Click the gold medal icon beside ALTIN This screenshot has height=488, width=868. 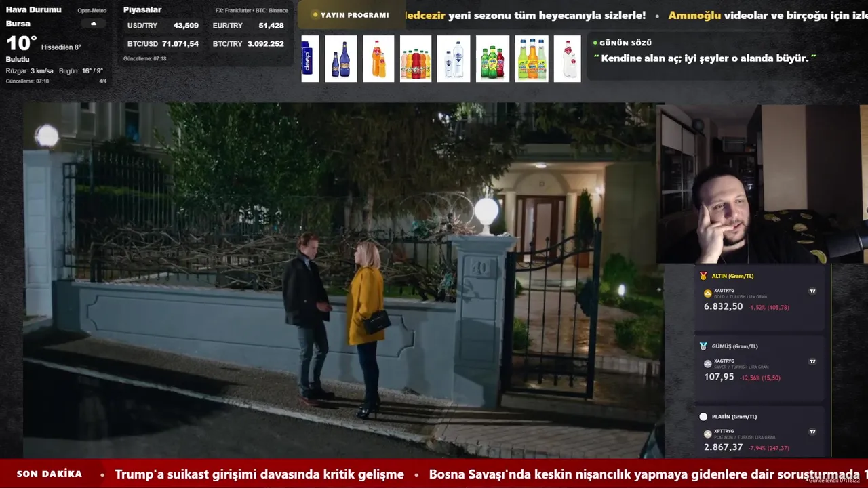[x=703, y=276]
